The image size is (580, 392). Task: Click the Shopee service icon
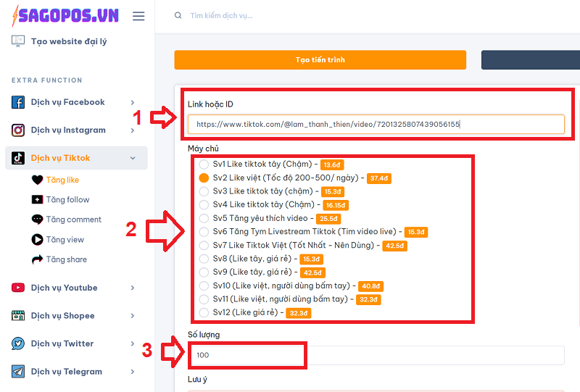18,316
